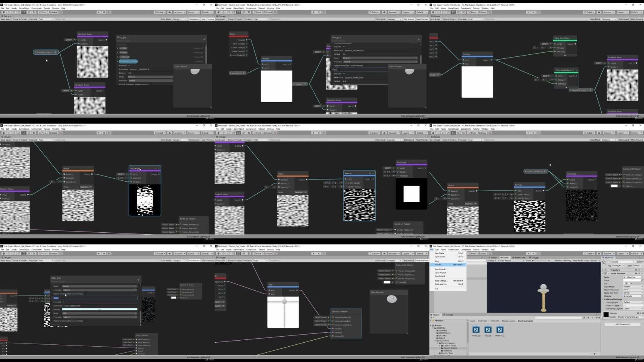
Task: Expand Gradient_Scale property in top-left Blackboard
Action: click(118, 62)
